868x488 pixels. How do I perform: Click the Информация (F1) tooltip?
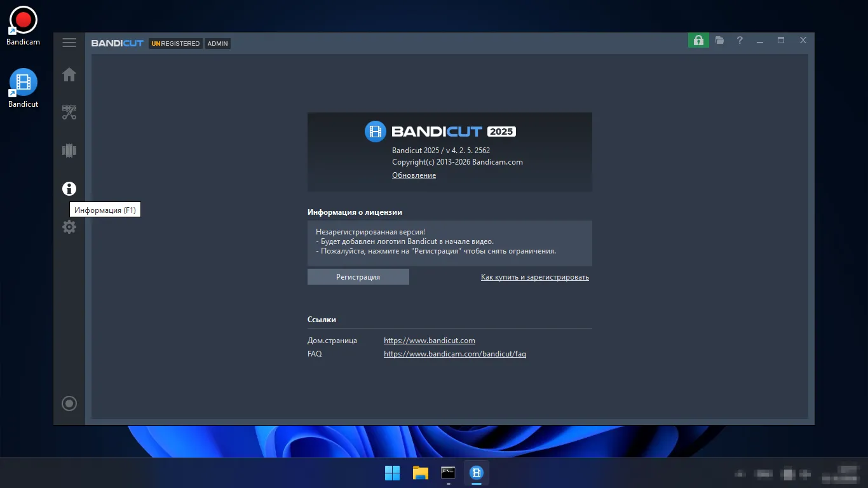tap(105, 210)
